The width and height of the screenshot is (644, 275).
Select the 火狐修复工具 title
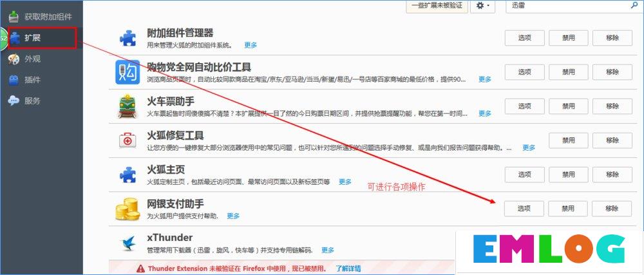[x=175, y=135]
